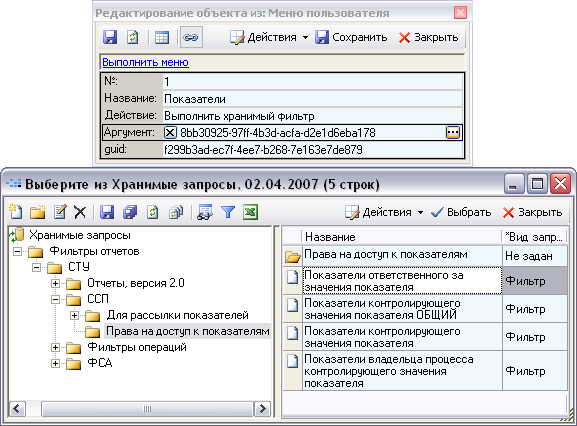Click the link chain icon in upper toolbar
This screenshot has width=577, height=426.
click(x=191, y=37)
